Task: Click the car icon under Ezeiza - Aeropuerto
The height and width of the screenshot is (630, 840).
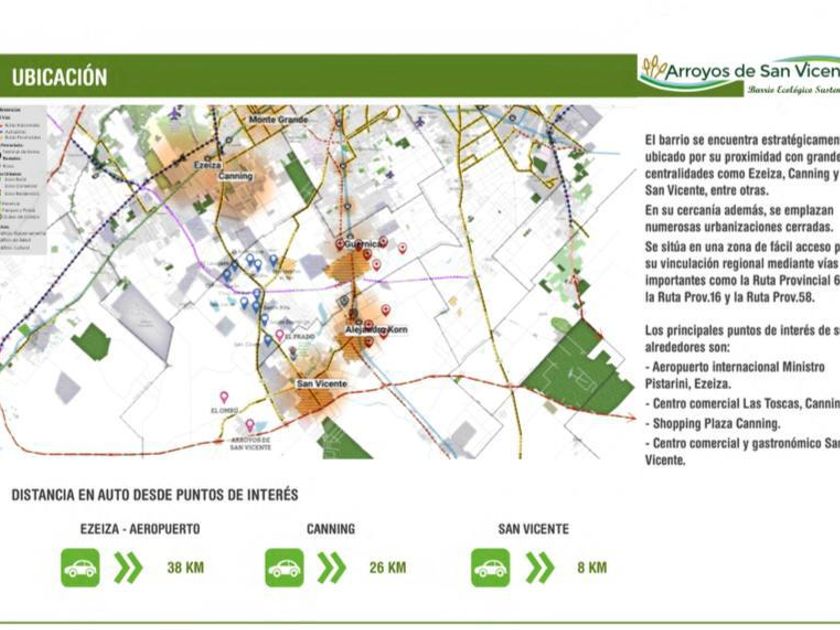Action: pyautogui.click(x=80, y=567)
